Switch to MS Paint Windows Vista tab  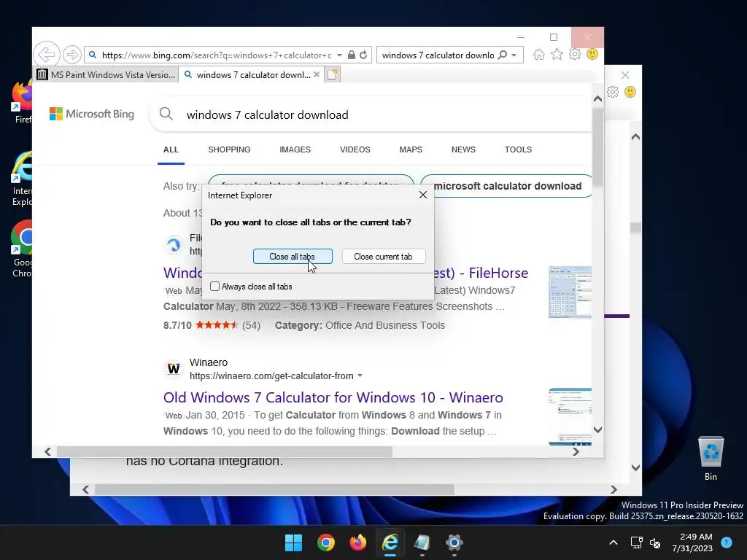point(107,75)
